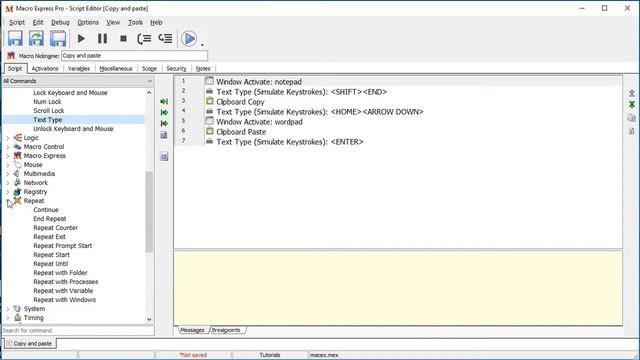Open the Security tab
Screen dimensions: 640x360
176,69
